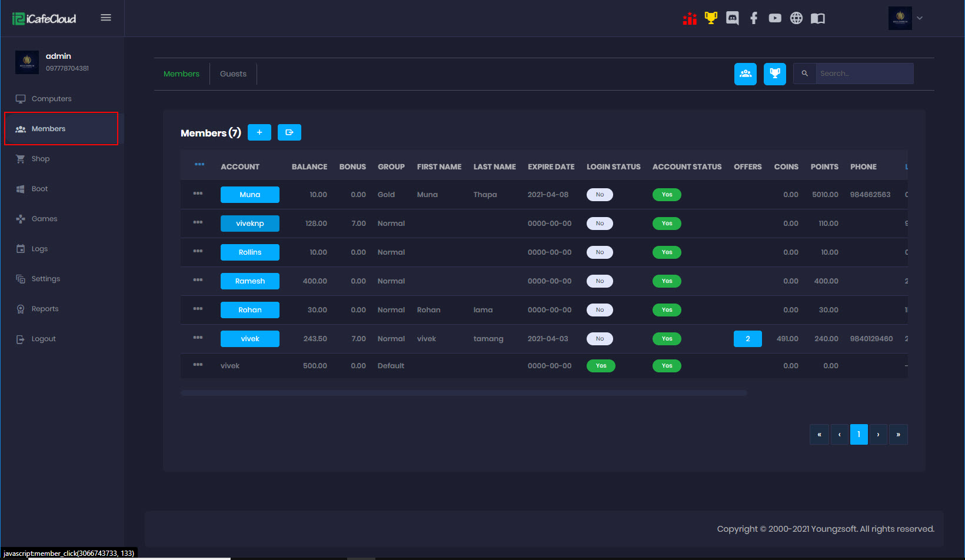Open the three-dot menu for Rollins row

(x=198, y=251)
